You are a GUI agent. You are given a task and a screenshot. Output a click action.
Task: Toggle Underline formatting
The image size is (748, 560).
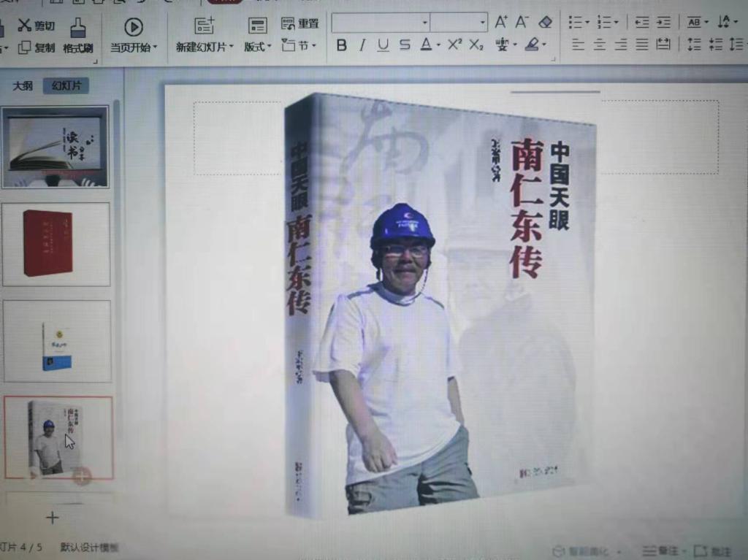tap(383, 45)
